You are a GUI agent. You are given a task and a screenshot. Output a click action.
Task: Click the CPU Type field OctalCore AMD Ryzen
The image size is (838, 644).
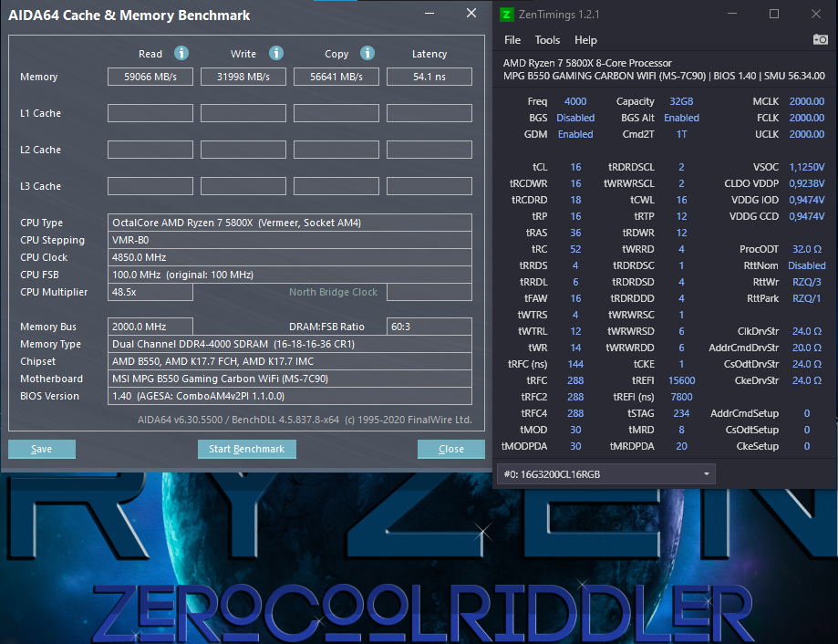(x=290, y=223)
